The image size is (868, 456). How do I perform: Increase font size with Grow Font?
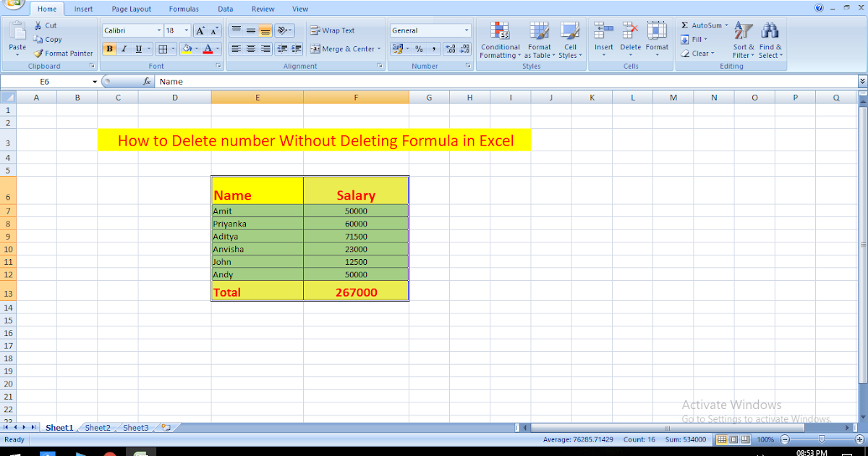point(200,30)
